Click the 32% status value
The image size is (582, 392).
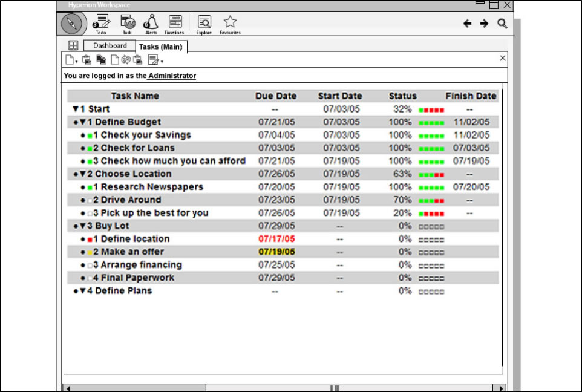402,109
